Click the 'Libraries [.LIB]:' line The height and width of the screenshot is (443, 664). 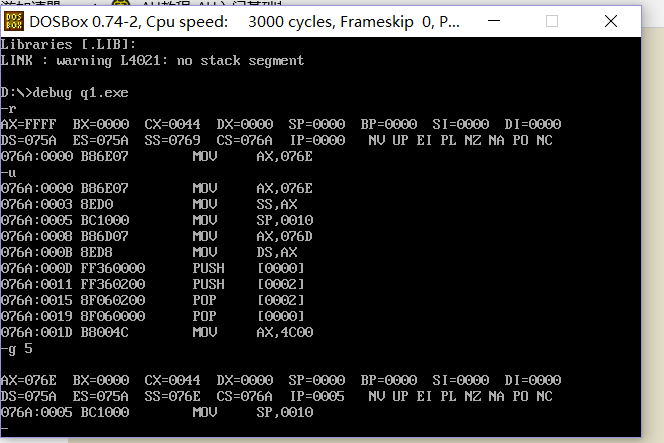pyautogui.click(x=68, y=44)
